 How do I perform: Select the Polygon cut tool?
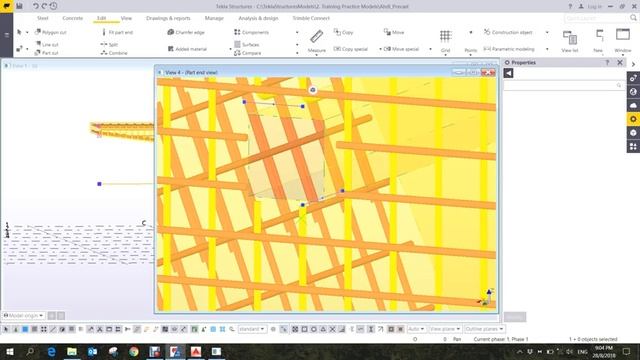(x=51, y=32)
